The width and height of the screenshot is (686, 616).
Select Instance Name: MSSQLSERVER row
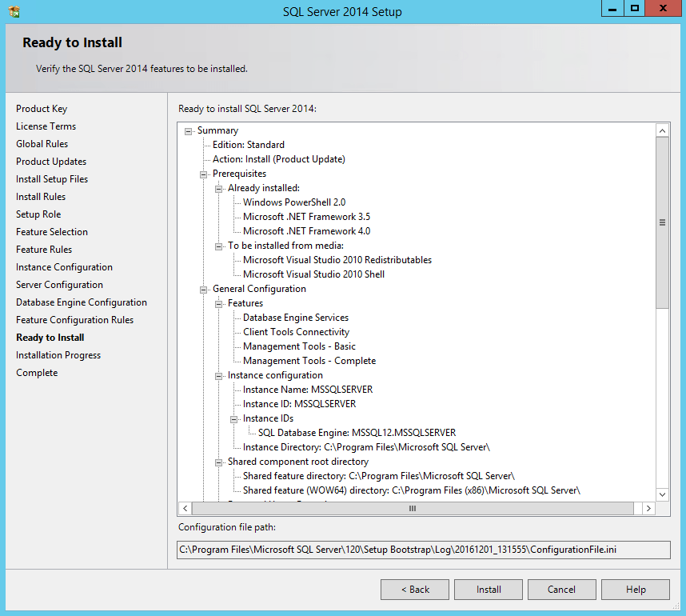[308, 390]
